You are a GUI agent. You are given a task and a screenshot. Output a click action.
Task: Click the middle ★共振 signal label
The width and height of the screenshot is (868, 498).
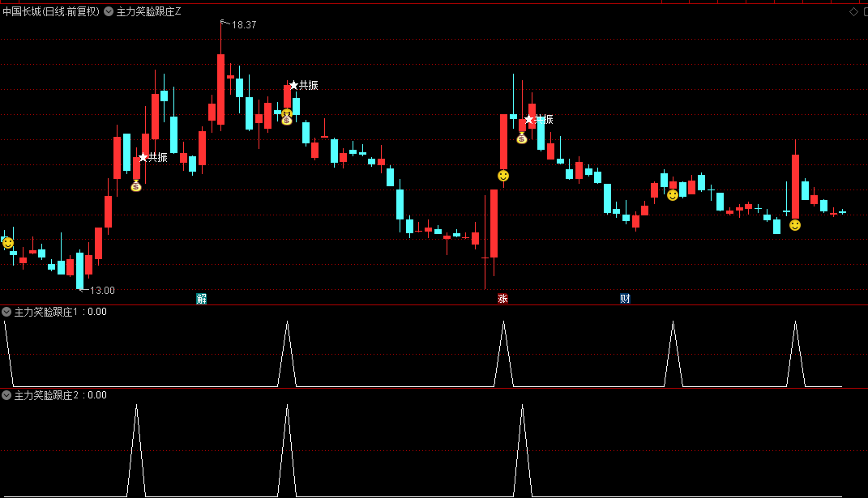pos(304,85)
